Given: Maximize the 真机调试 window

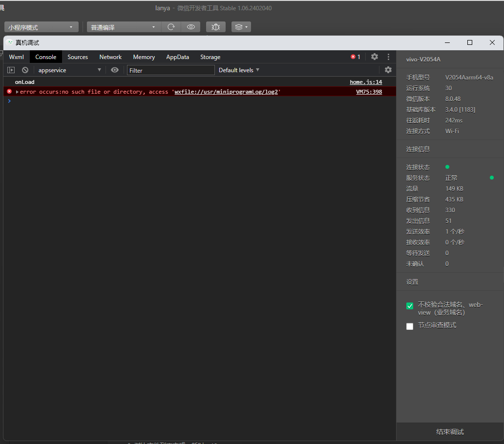Looking at the screenshot, I should [470, 42].
